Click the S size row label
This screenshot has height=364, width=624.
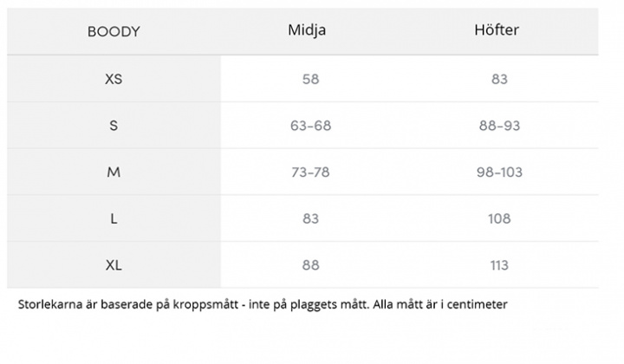click(x=114, y=126)
